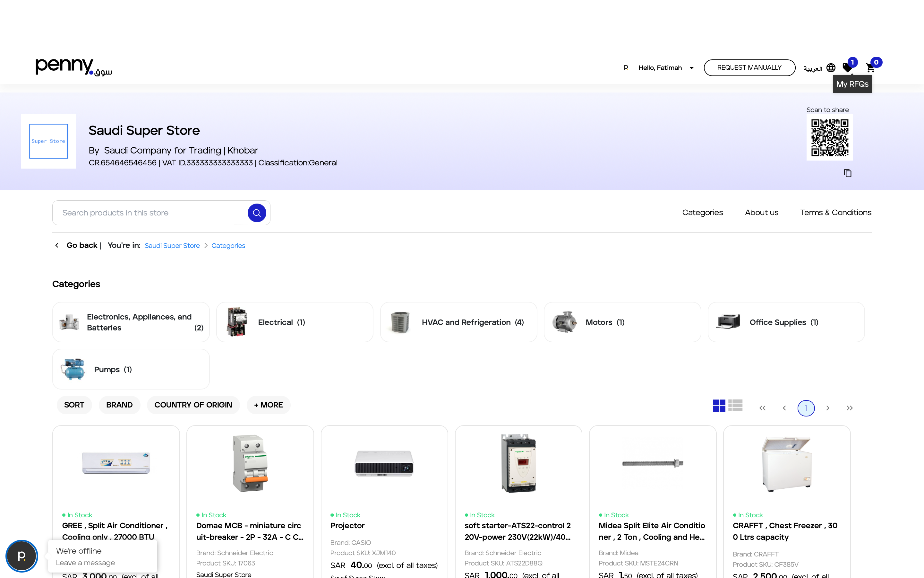Switch to grid view layout
Viewport: 924px width, 578px height.
click(719, 406)
